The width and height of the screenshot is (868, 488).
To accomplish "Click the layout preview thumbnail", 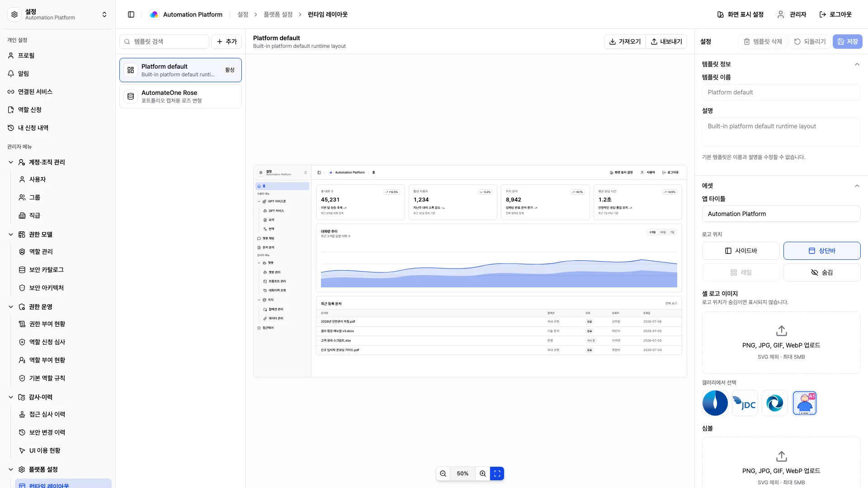I will point(470,271).
